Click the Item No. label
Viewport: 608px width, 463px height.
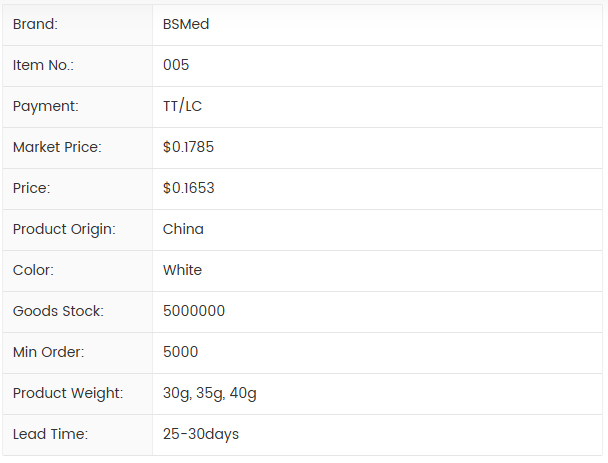tap(43, 65)
